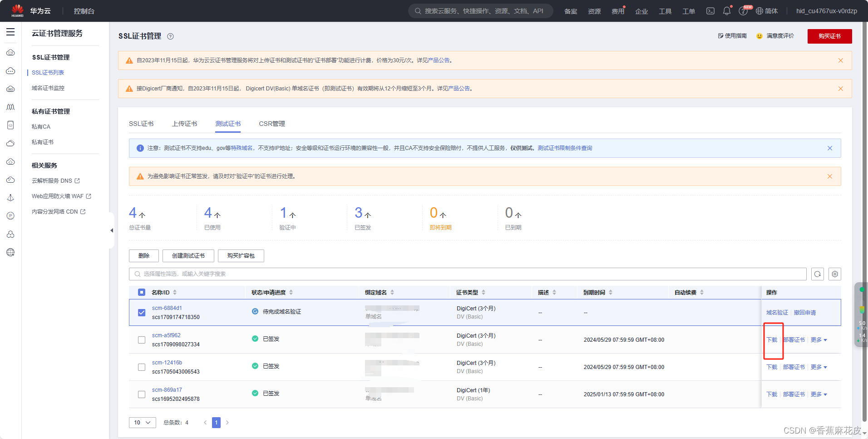Expand 更多 menu for scm-a5f962 row
The height and width of the screenshot is (439, 868).
(819, 340)
